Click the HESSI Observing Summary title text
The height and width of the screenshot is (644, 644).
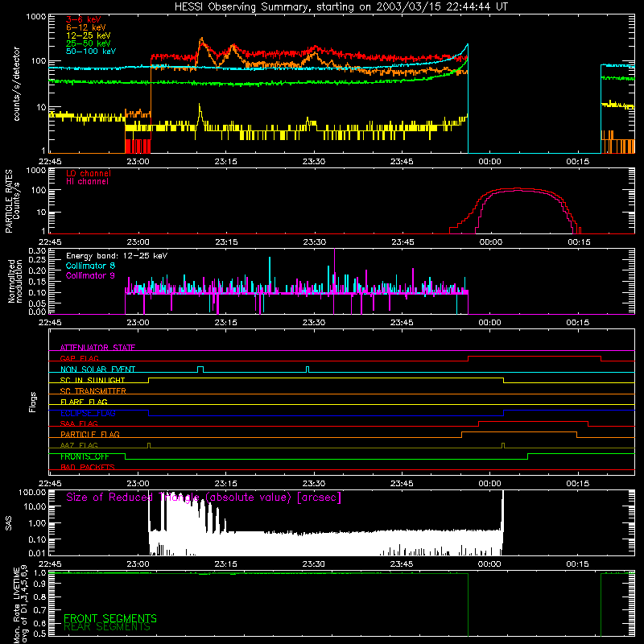[341, 7]
